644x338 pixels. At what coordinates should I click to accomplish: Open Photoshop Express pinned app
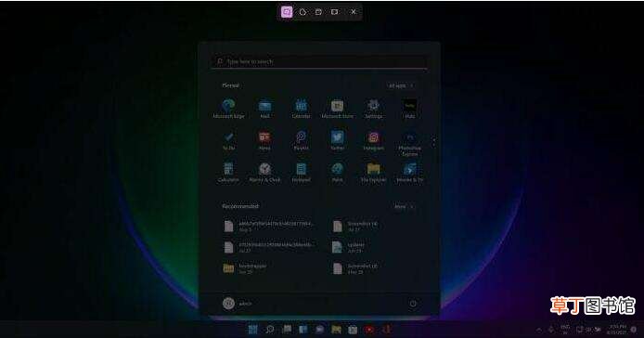[409, 143]
